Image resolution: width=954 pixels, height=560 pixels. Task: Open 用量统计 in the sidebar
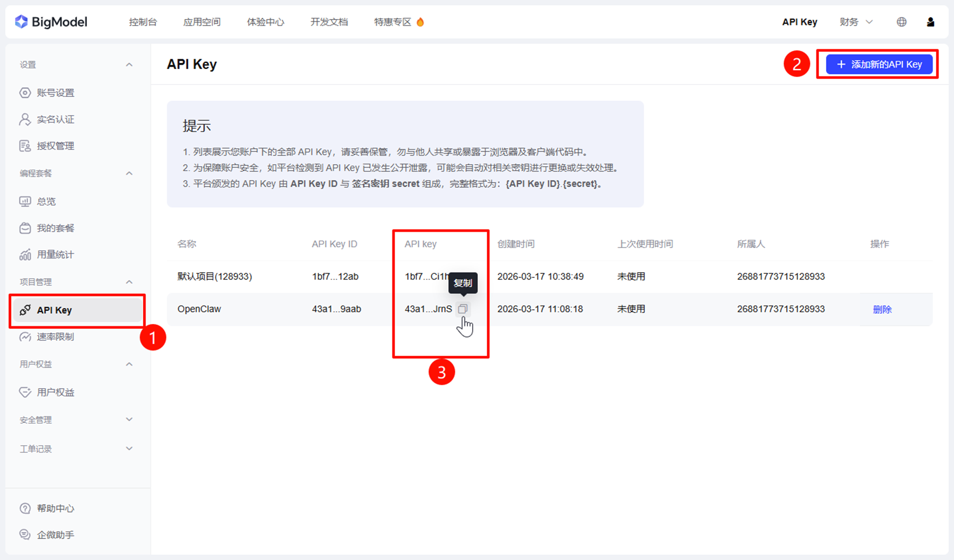(55, 255)
